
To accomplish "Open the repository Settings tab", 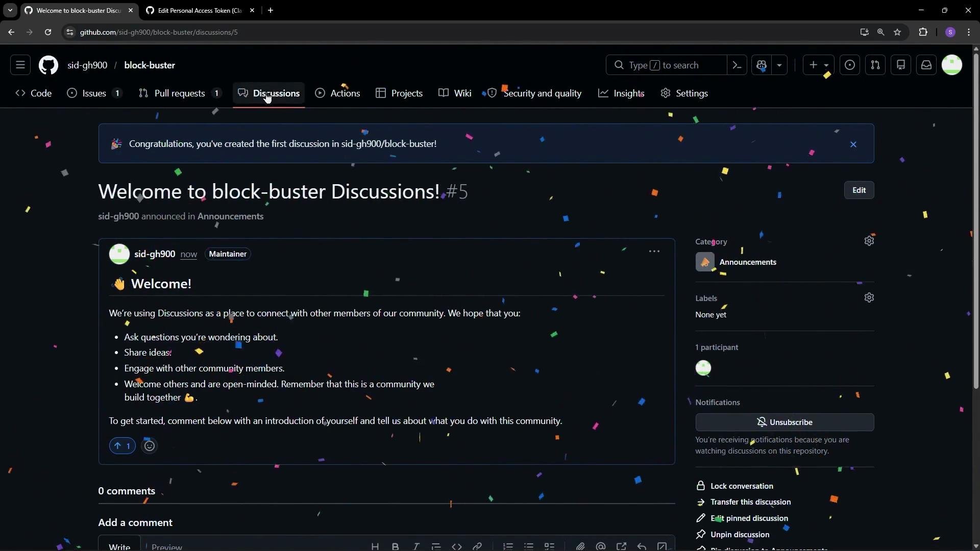I will click(x=684, y=93).
